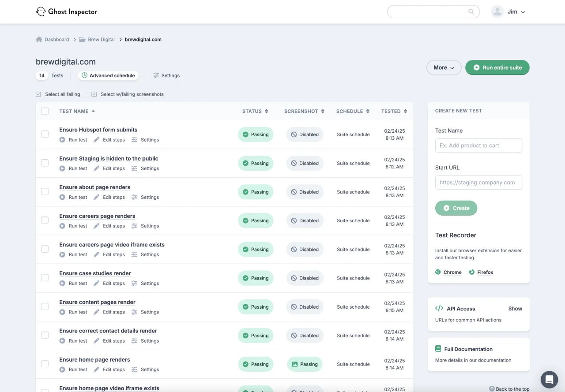Click pencil icon for Ensure about page renders
Viewport: 565px width, 392px height.
pos(97,197)
